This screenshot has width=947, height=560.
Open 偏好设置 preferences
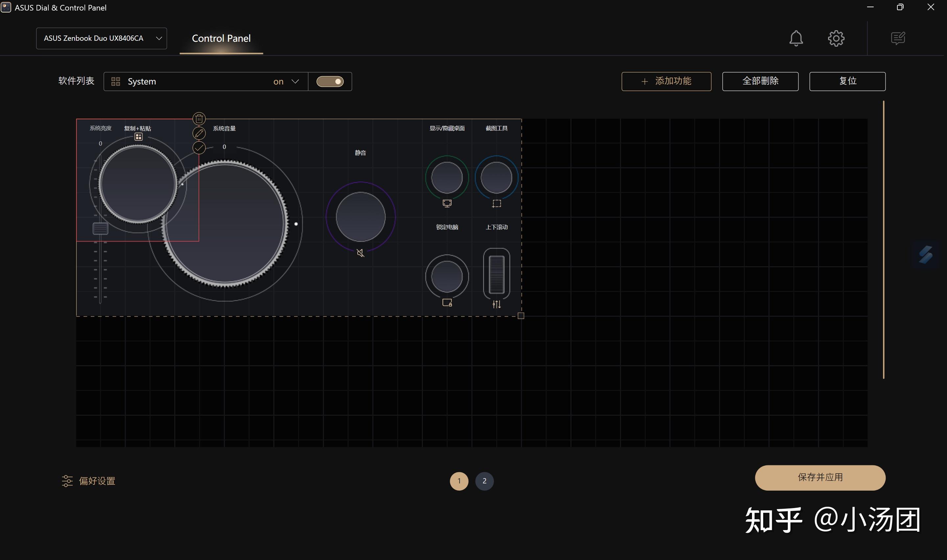88,481
